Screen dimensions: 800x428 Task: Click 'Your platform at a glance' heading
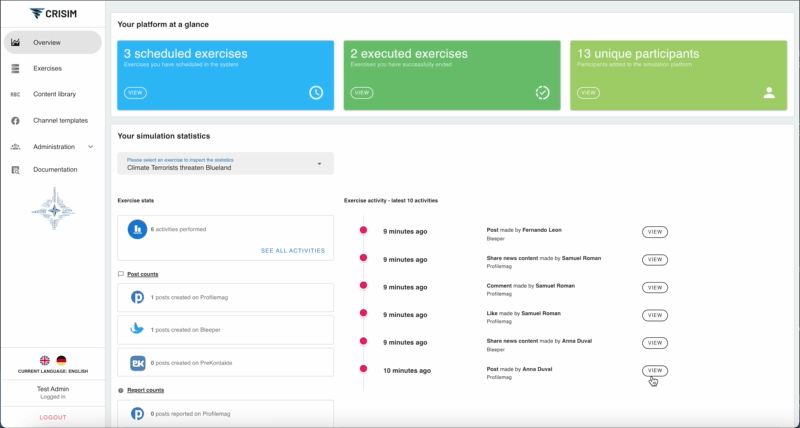[163, 24]
